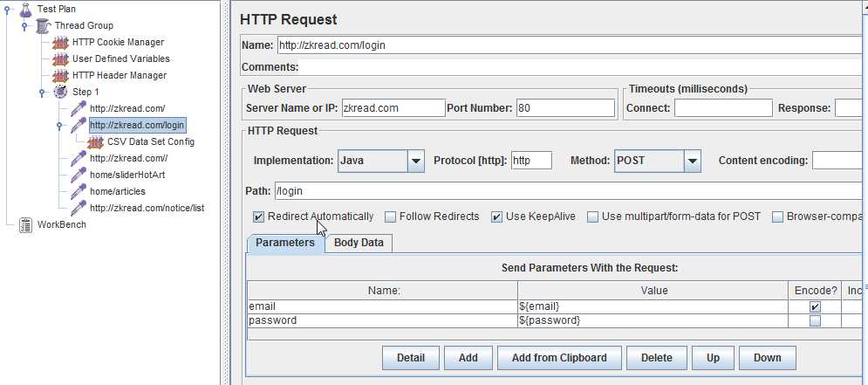The image size is (868, 385).
Task: Click the WorkBench clipboard icon
Action: 26,224
